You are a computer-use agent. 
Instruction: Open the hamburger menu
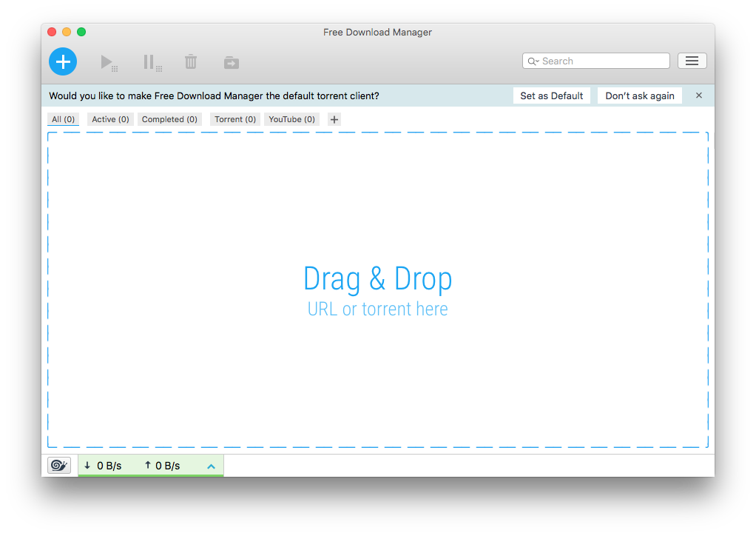tap(692, 60)
